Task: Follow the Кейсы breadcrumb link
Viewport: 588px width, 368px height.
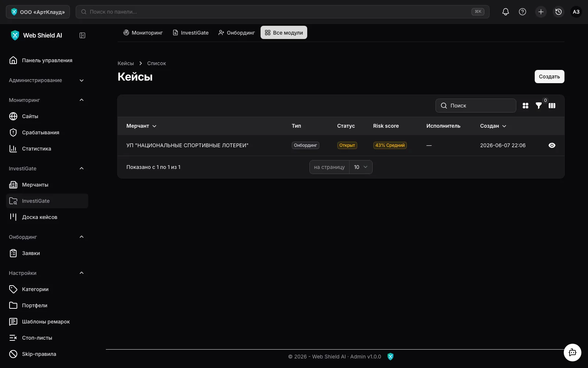Action: coord(126,63)
